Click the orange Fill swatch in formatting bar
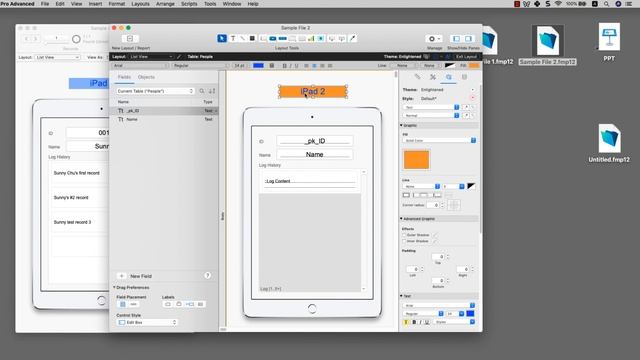Viewport: 640px width, 360px height. (474, 66)
